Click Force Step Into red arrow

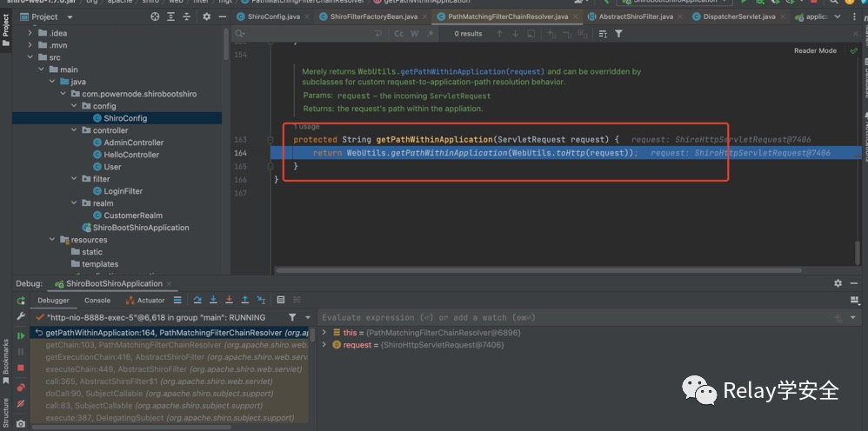(x=230, y=300)
